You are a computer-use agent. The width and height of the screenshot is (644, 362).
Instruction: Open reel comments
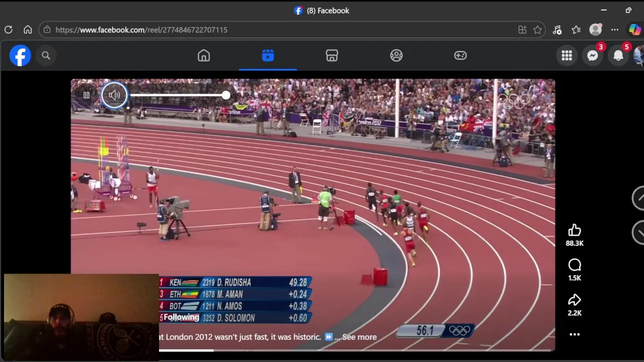tap(575, 265)
